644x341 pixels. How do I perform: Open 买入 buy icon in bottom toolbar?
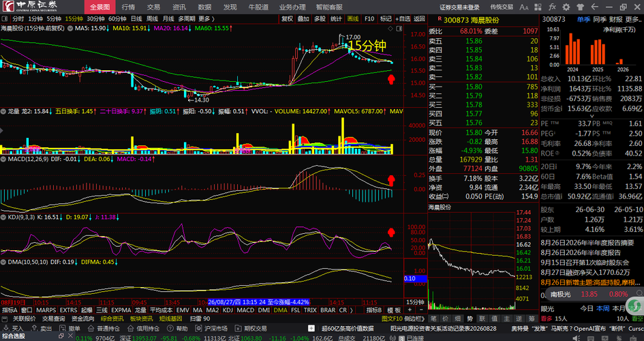(x=5, y=328)
